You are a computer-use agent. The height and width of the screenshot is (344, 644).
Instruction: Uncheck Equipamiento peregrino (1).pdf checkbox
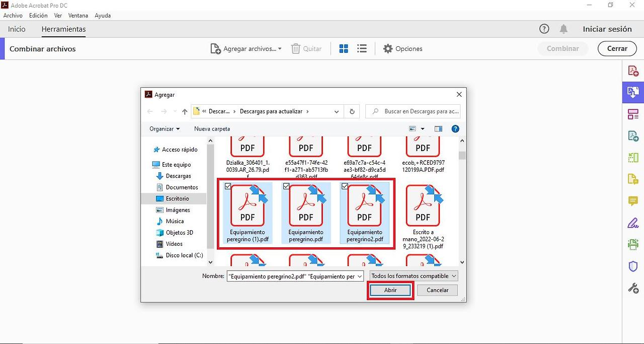coord(228,186)
